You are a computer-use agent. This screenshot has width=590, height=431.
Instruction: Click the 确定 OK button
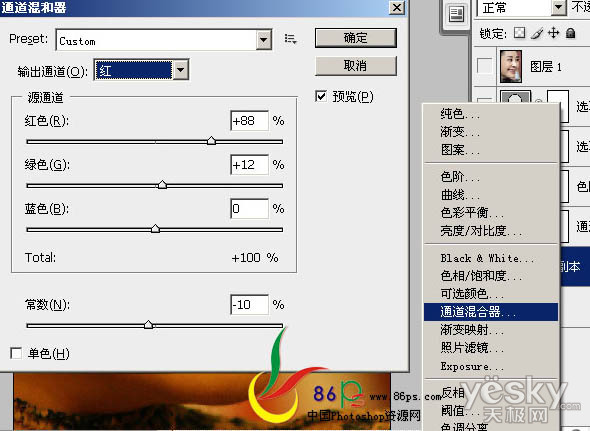pyautogui.click(x=356, y=38)
